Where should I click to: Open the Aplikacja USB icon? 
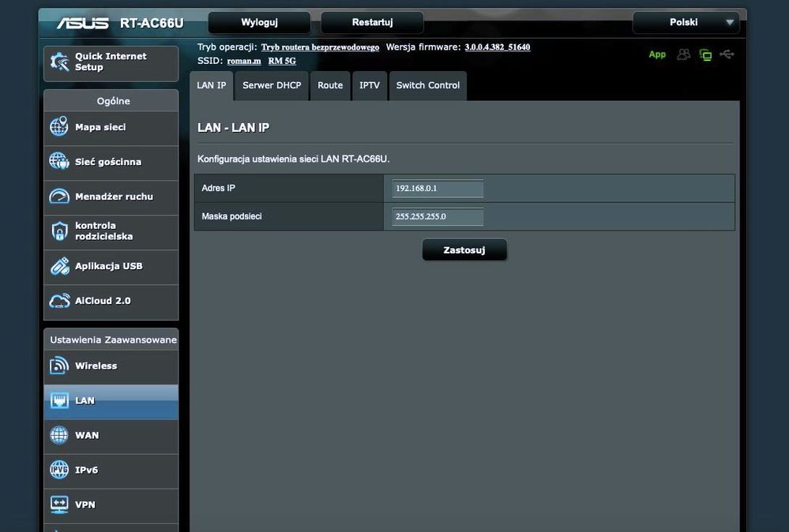click(59, 266)
